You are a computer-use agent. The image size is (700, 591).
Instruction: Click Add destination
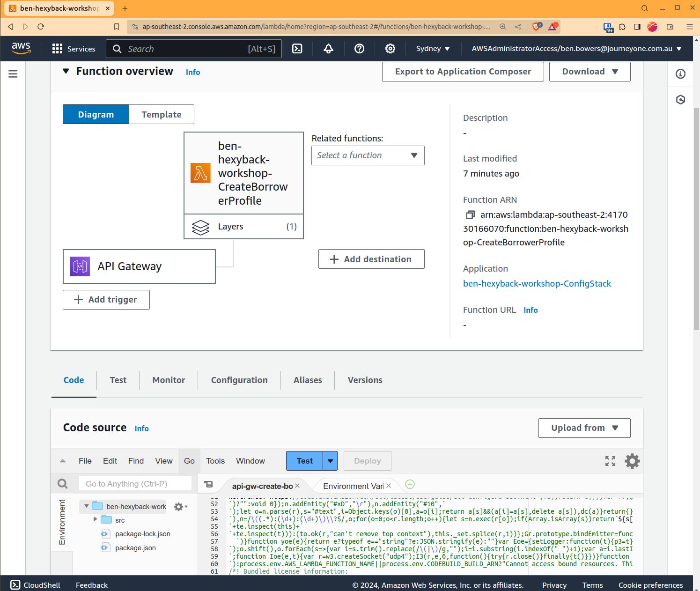371,259
